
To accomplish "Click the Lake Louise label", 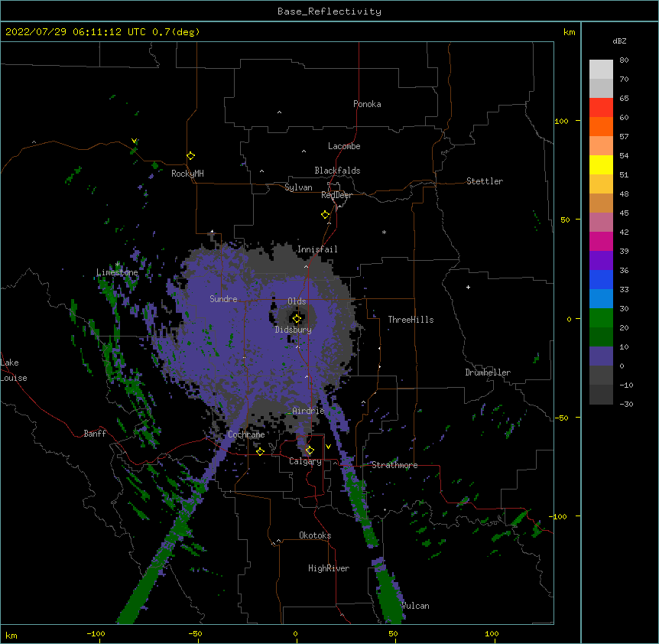I will 14,370.
